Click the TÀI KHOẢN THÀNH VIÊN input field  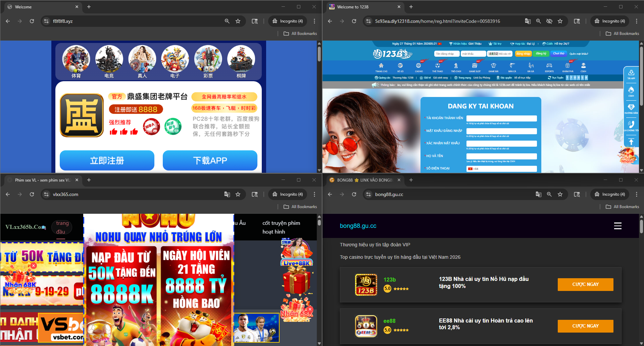pyautogui.click(x=502, y=118)
